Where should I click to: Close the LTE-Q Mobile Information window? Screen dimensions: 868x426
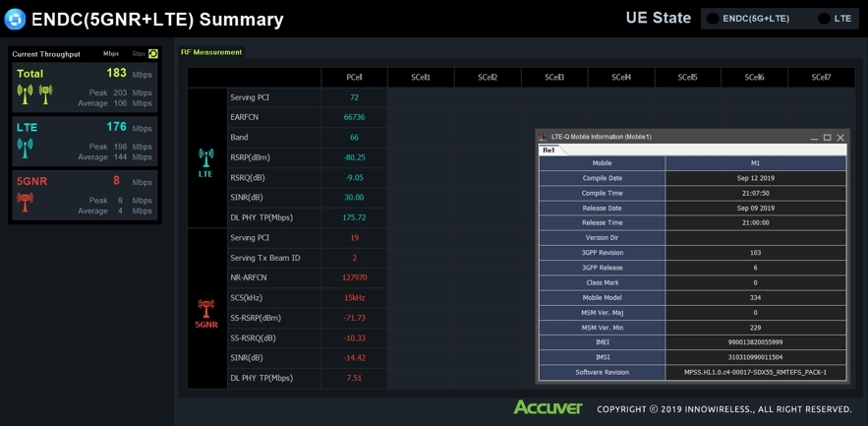pyautogui.click(x=840, y=138)
